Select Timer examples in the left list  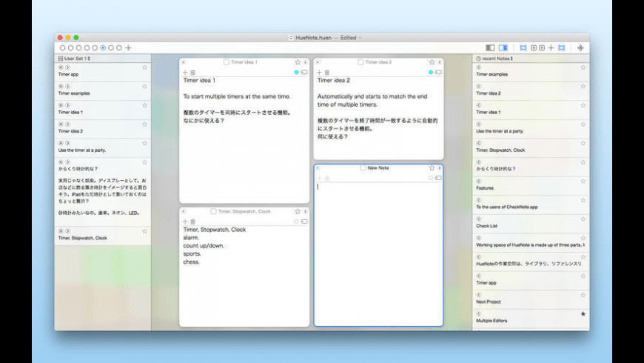tap(74, 93)
